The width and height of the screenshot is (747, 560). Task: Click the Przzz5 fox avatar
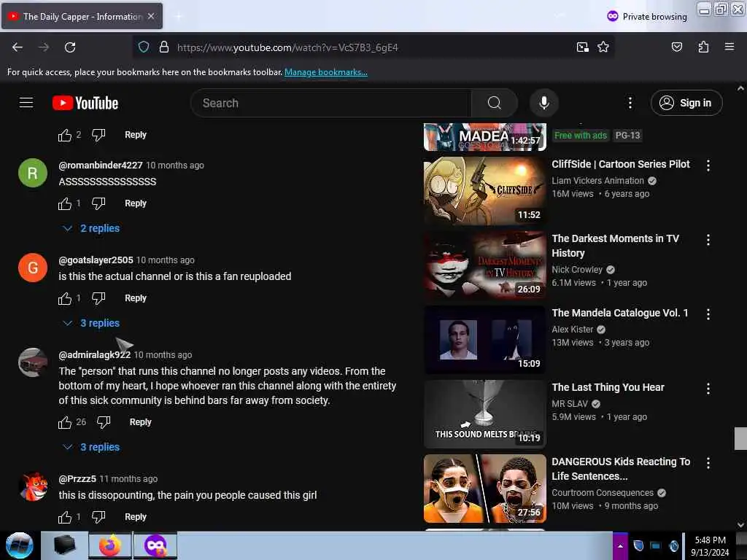[x=32, y=486]
